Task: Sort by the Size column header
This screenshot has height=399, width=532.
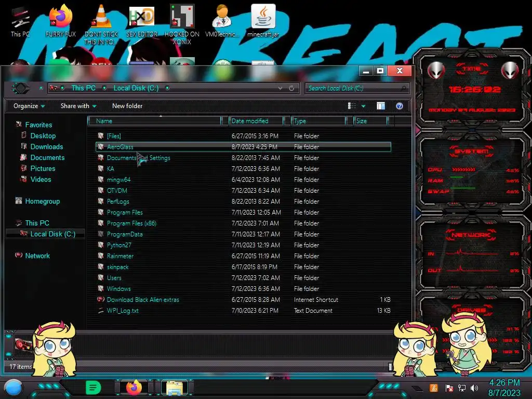Action: click(x=371, y=121)
